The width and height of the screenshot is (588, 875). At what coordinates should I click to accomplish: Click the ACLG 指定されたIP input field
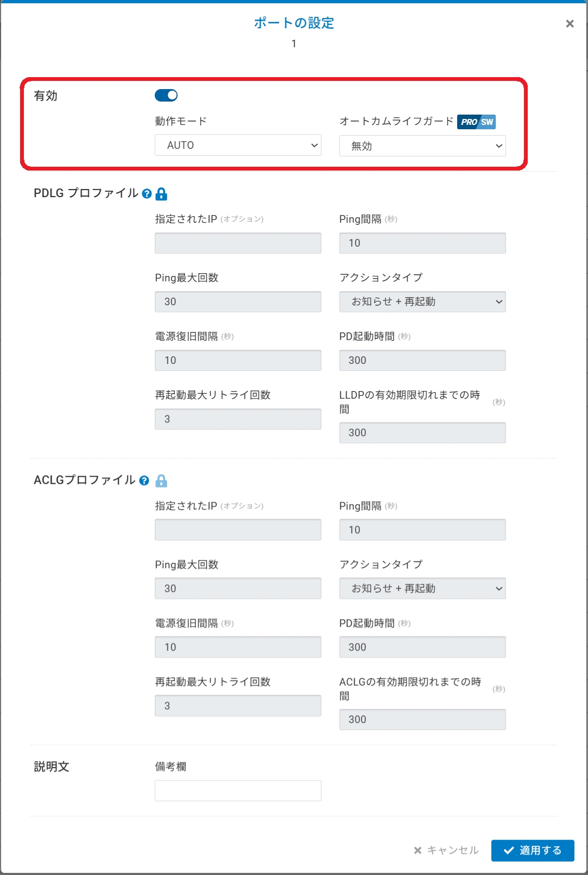[x=238, y=530]
